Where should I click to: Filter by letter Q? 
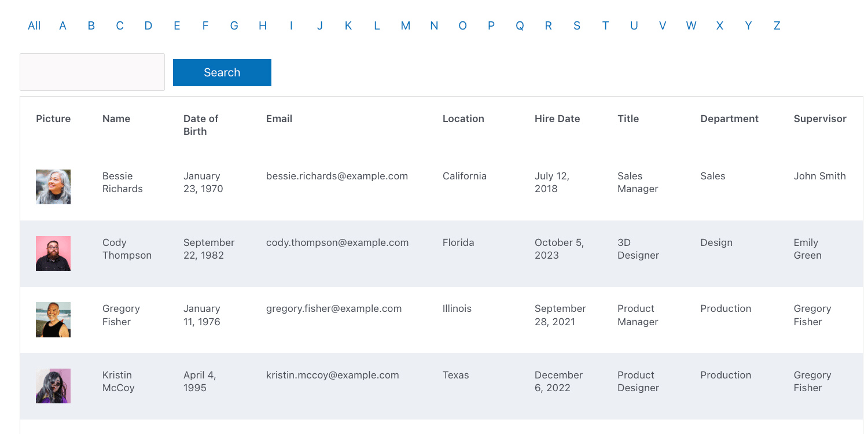point(520,25)
